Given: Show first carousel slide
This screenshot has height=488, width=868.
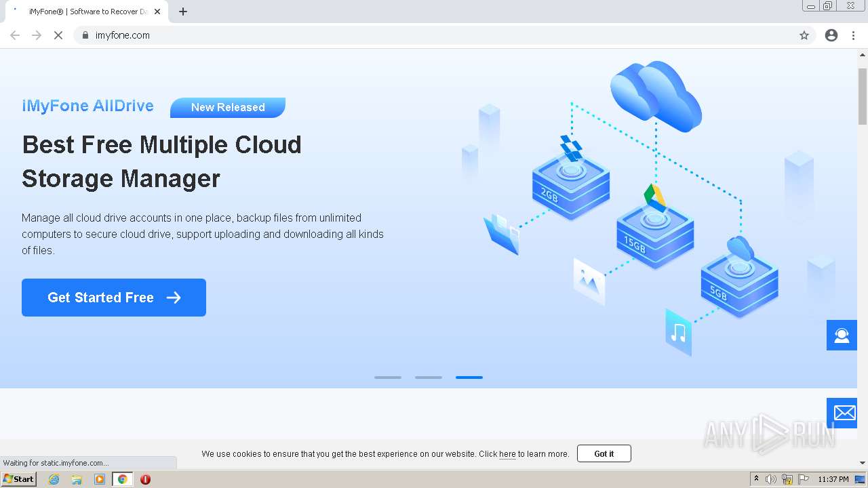Looking at the screenshot, I should (388, 378).
